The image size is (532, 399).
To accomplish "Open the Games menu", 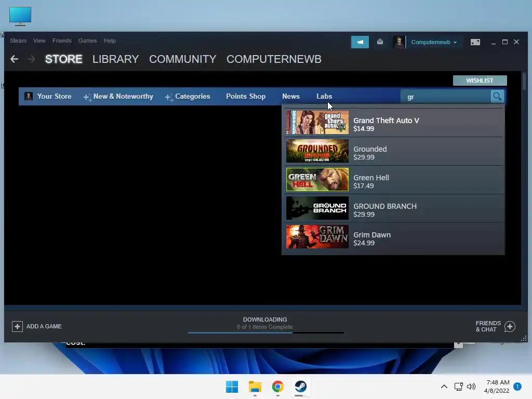I will click(x=87, y=41).
